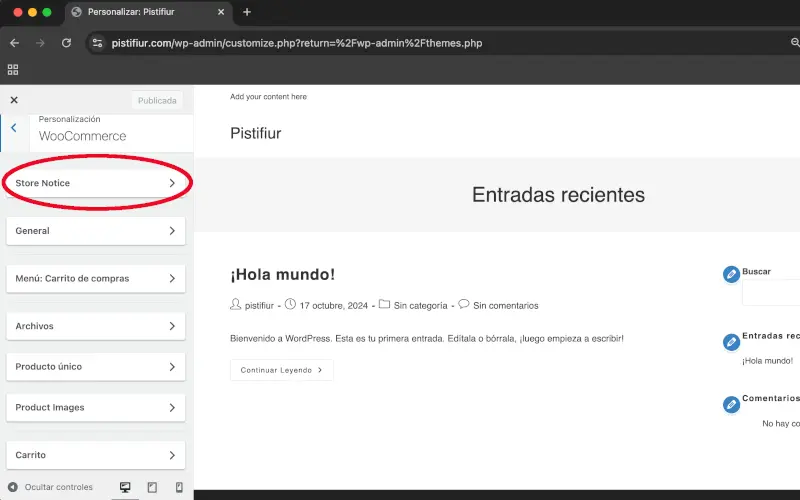Click the browser back arrow

[14, 43]
